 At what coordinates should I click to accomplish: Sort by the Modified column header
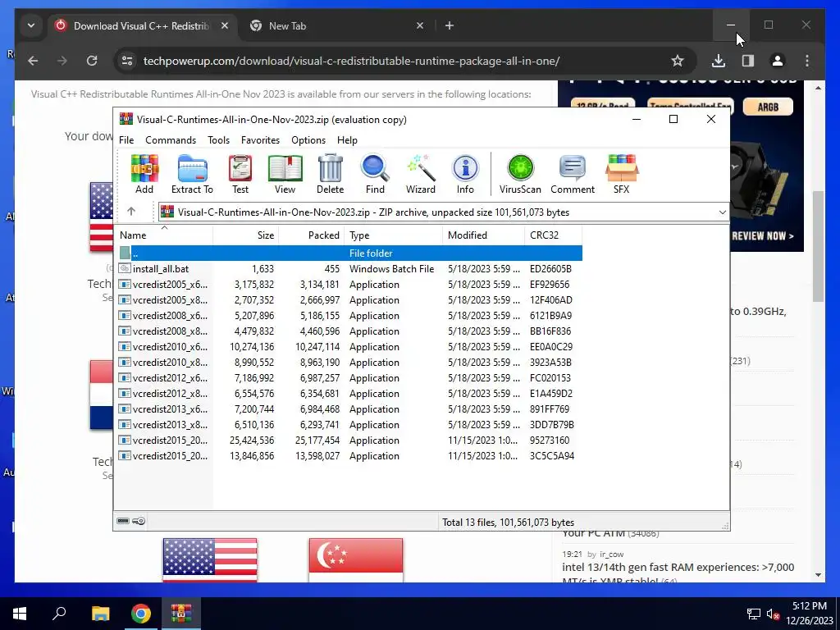(484, 235)
